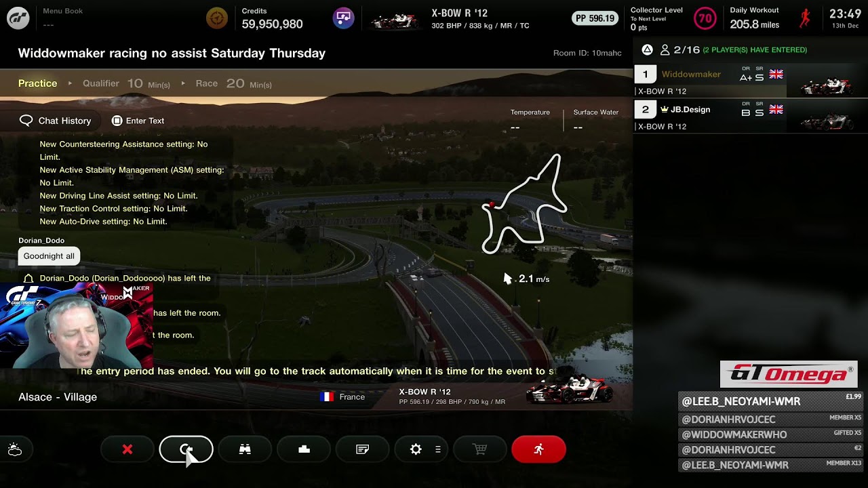Click the Collector Level 70 badge
The height and width of the screenshot is (488, 868).
point(705,18)
